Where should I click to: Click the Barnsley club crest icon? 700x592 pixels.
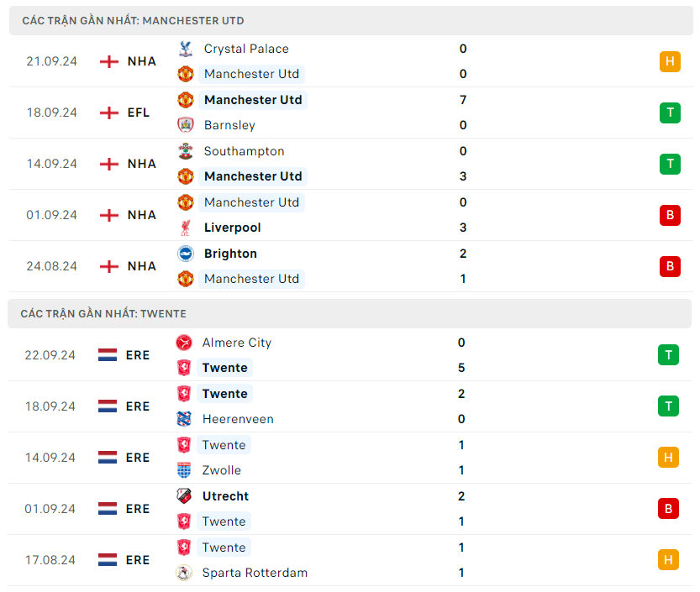(x=186, y=125)
